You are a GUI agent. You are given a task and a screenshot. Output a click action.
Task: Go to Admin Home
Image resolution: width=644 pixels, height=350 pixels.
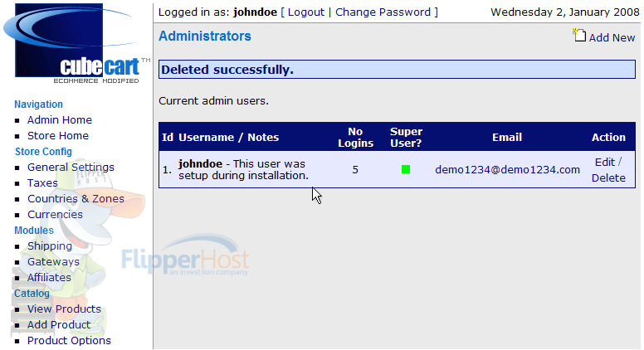coord(60,120)
